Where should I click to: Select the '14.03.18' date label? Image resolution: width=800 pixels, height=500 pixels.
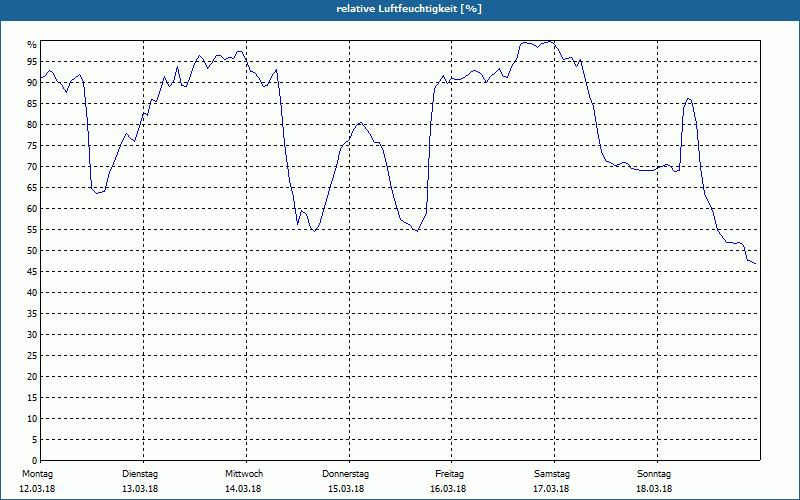[x=243, y=489]
